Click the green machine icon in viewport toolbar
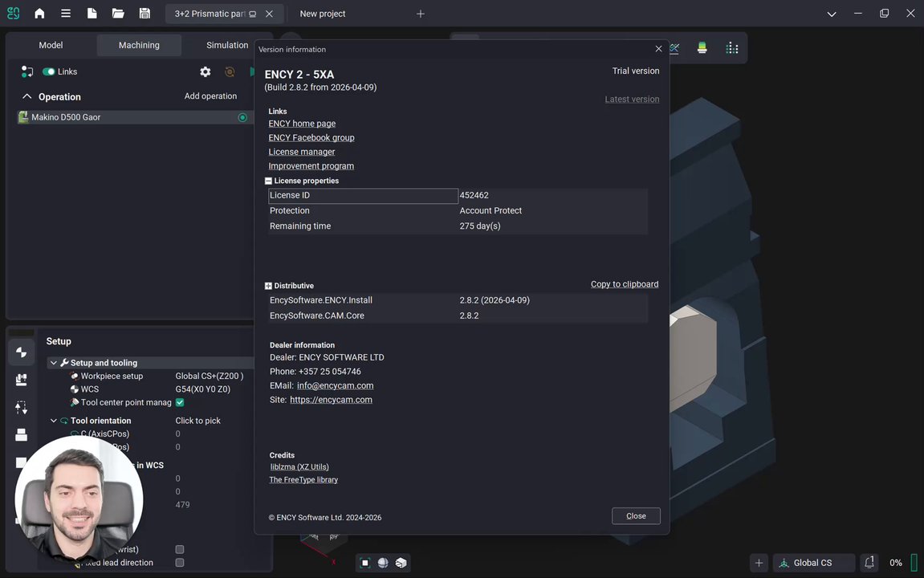Image resolution: width=924 pixels, height=578 pixels. click(702, 47)
